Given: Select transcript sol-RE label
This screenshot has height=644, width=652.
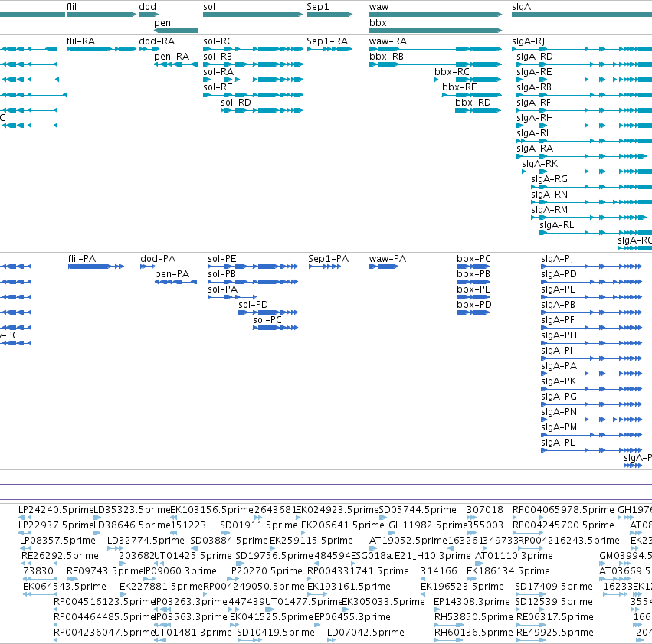Looking at the screenshot, I should coord(218,87).
